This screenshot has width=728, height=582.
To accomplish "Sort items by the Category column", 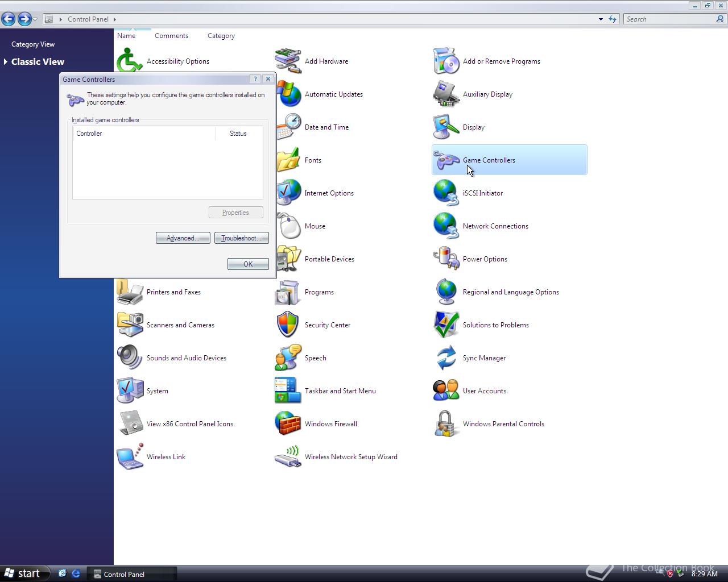I will [x=221, y=35].
